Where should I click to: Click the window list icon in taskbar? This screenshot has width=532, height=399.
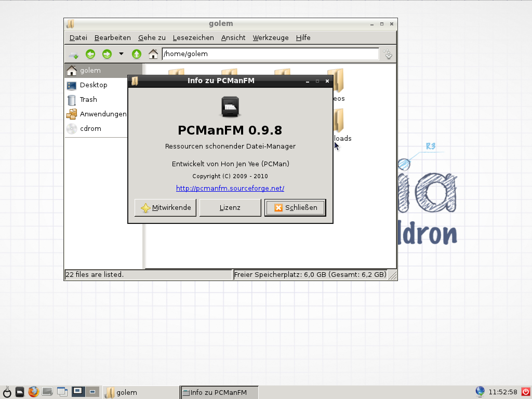coord(62,392)
